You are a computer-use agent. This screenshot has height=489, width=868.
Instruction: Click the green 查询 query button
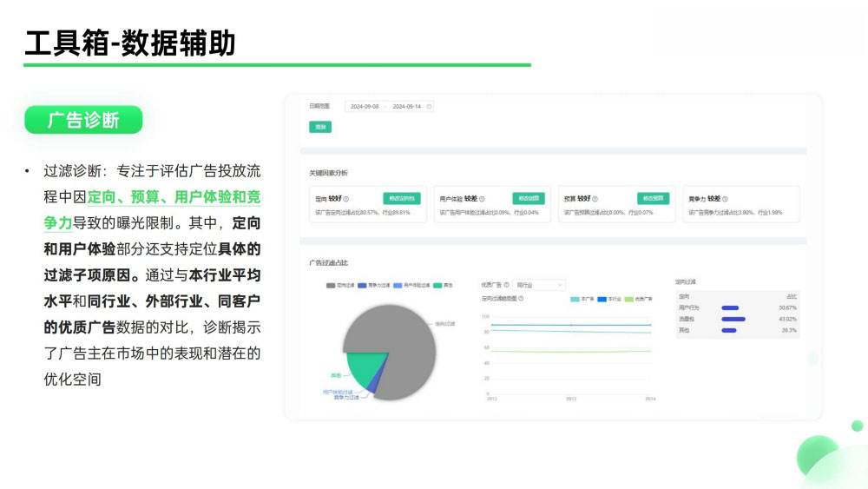(320, 127)
